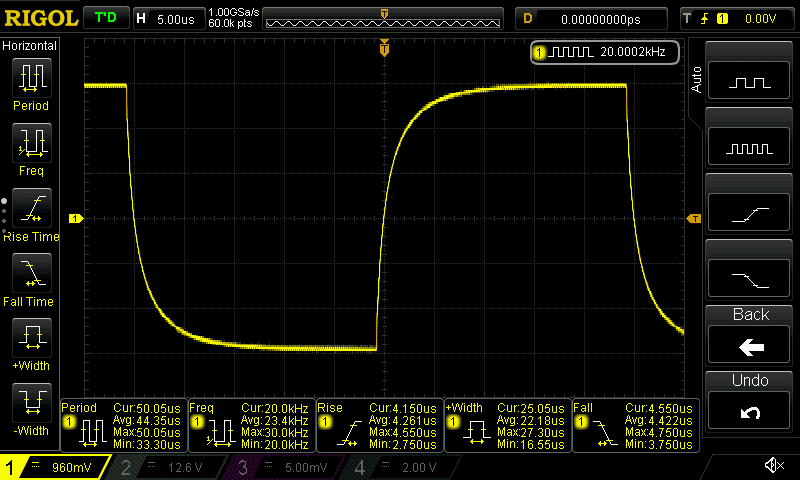This screenshot has width=800, height=480.
Task: Click the rising edge Auto option
Action: pos(749,212)
